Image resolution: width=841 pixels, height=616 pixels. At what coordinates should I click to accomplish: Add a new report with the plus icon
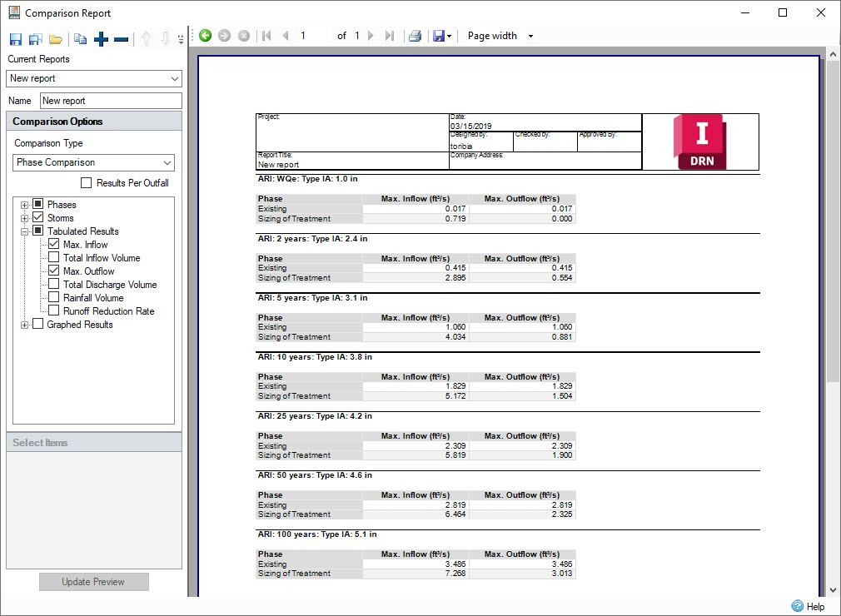pos(101,39)
